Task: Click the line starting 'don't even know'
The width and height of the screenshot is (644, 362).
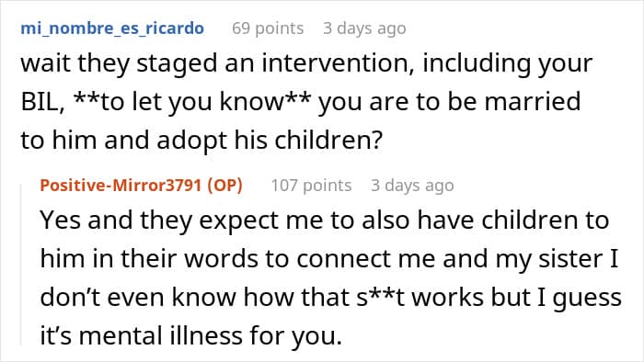Action: pos(330,297)
